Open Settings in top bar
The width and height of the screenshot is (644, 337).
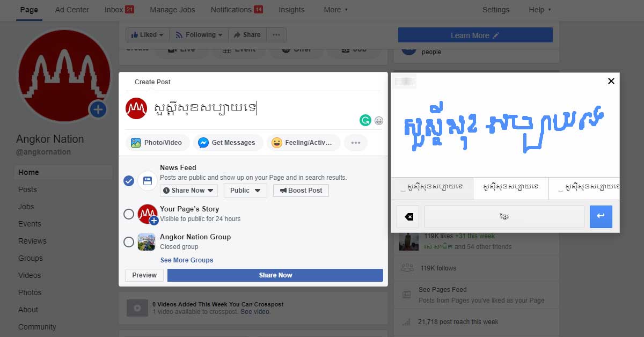coord(496,10)
